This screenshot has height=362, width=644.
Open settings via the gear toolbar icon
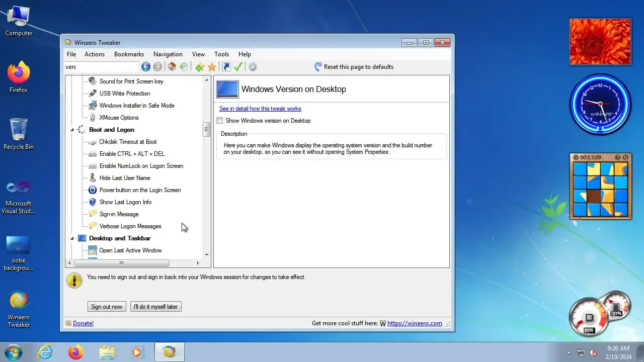tap(253, 67)
